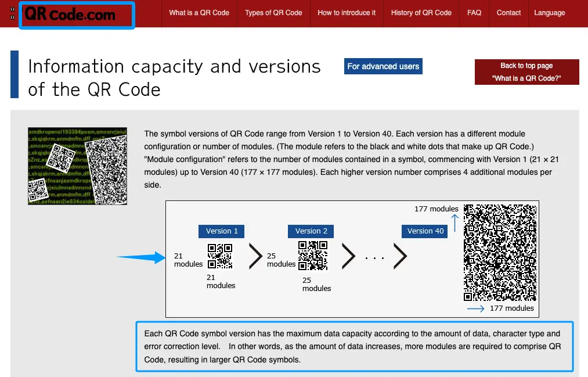Click the large Version 40 QR code
The height and width of the screenshot is (377, 588).
click(500, 253)
